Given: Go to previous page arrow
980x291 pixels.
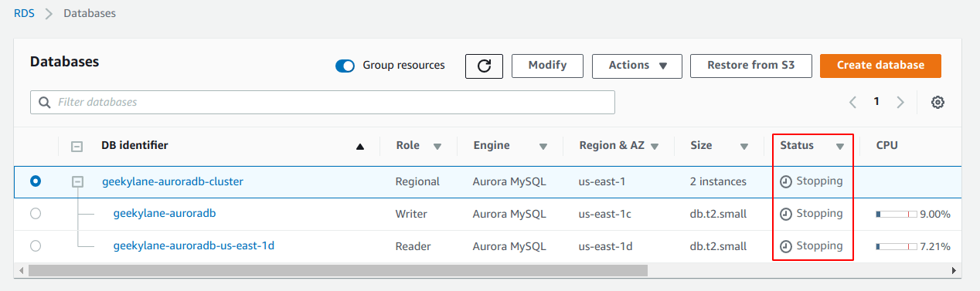Looking at the screenshot, I should tap(853, 102).
